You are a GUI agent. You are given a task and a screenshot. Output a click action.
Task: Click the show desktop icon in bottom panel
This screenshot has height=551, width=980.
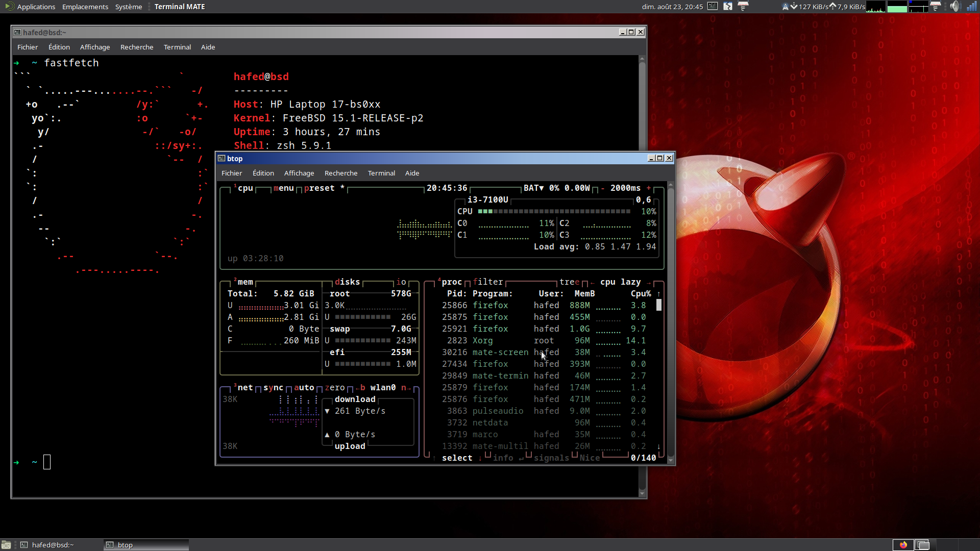[6, 545]
